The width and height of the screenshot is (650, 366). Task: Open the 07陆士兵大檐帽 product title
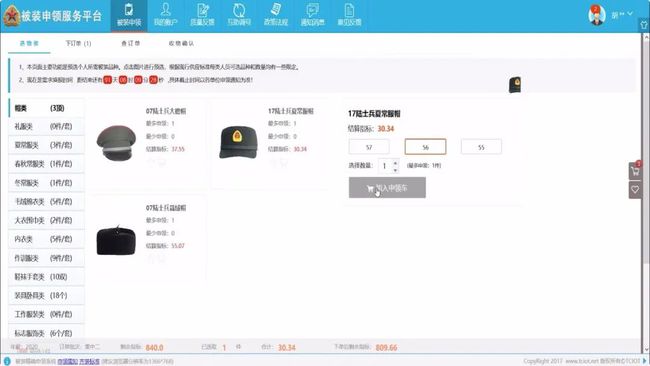pyautogui.click(x=166, y=111)
